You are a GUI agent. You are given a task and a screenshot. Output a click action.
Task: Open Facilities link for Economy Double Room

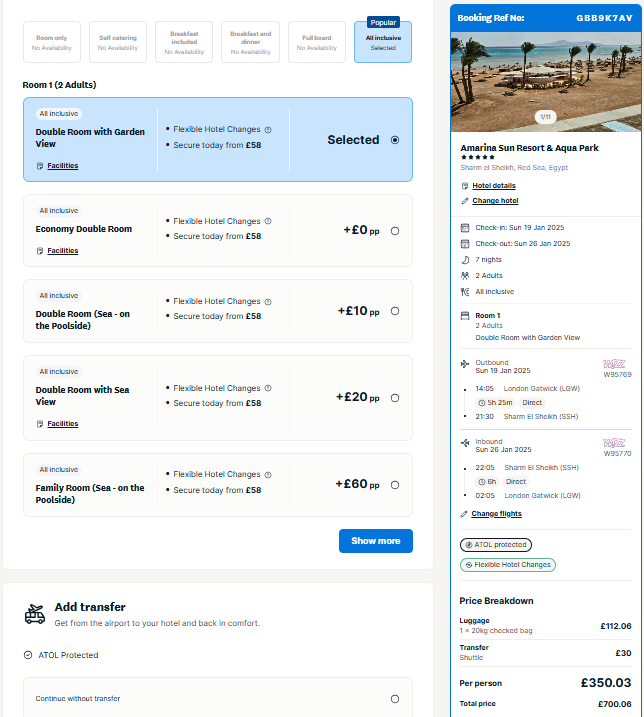[63, 251]
